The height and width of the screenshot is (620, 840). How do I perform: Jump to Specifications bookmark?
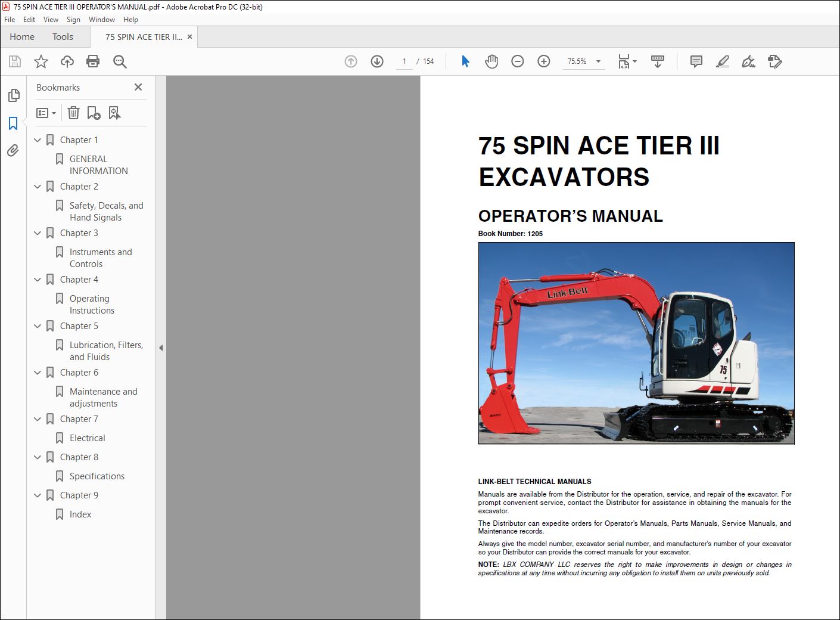tap(97, 476)
